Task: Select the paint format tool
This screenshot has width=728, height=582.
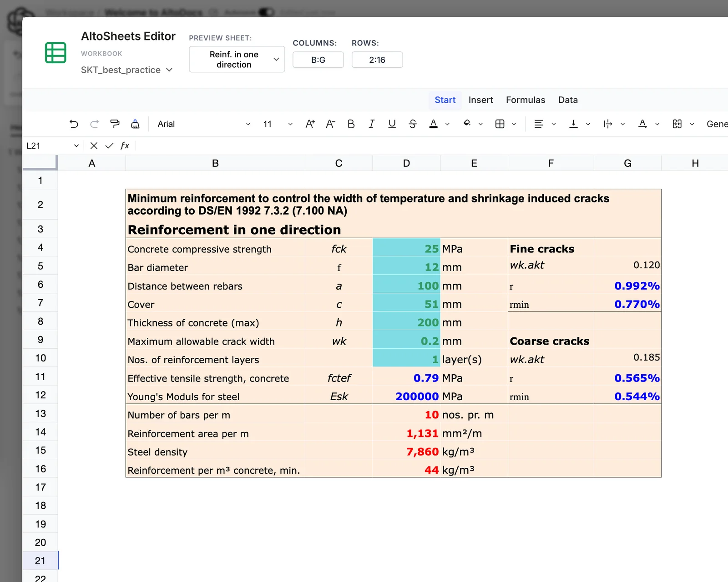Action: (x=115, y=124)
